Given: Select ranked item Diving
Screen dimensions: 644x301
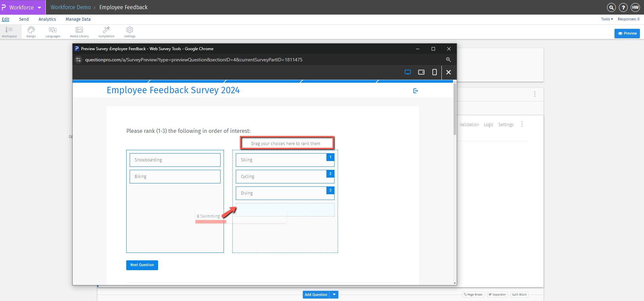Looking at the screenshot, I should click(285, 193).
